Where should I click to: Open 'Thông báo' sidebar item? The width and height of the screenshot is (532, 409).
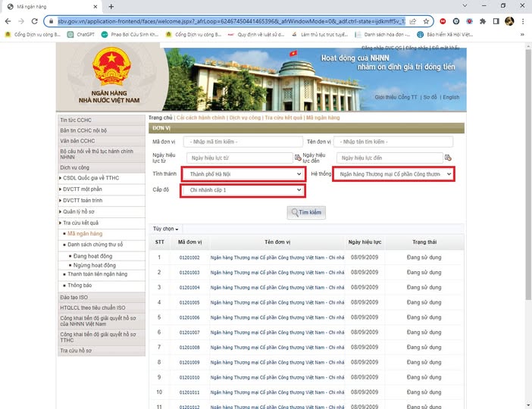click(x=80, y=286)
